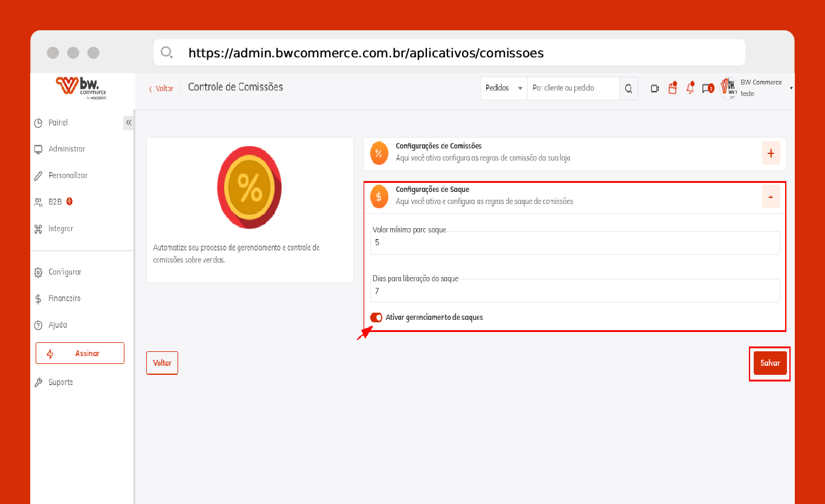Click the Dias para liberação do saque field

pos(575,291)
